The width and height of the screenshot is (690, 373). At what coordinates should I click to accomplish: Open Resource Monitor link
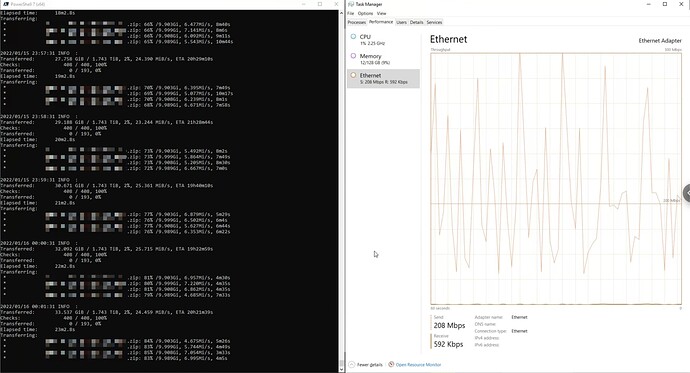tap(418, 365)
